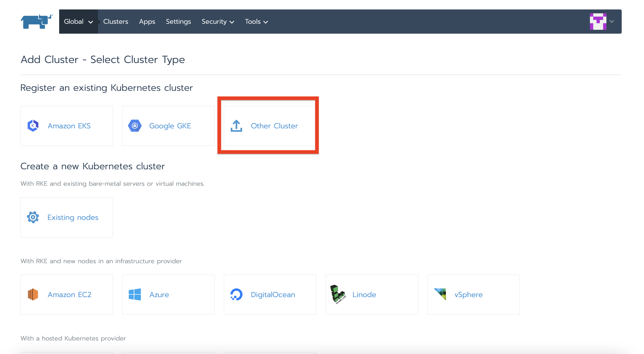Click the Amazon EC2 orange icon

[33, 295]
